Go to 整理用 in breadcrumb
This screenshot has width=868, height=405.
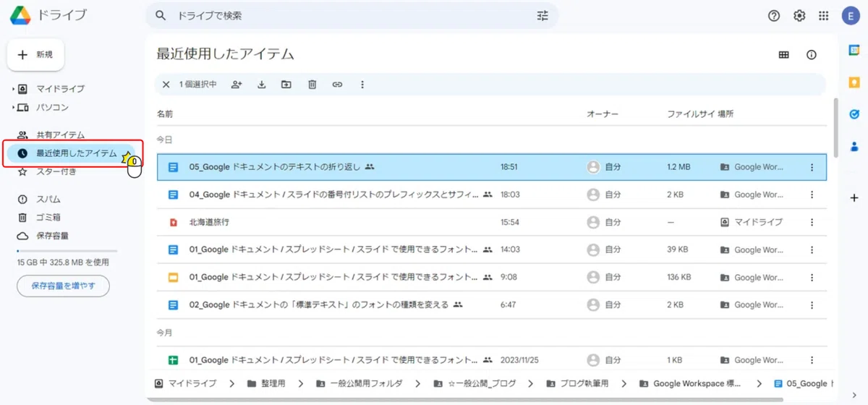pyautogui.click(x=266, y=383)
